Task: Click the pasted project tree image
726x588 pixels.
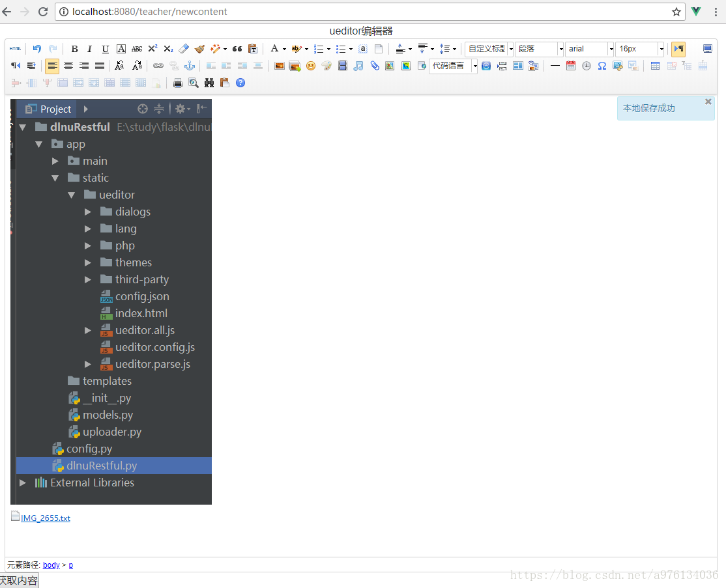Action: pyautogui.click(x=111, y=301)
